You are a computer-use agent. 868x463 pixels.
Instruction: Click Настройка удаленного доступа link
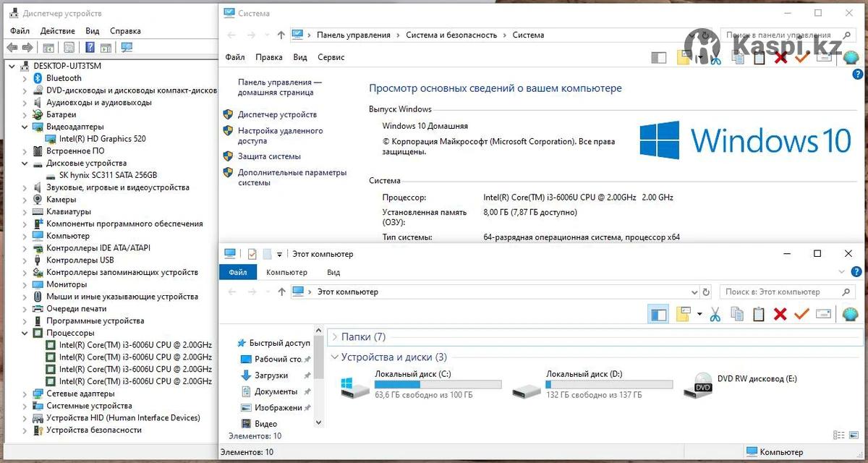click(x=281, y=136)
